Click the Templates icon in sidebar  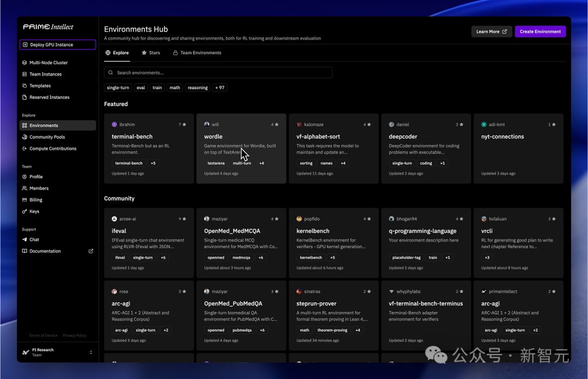click(x=24, y=86)
